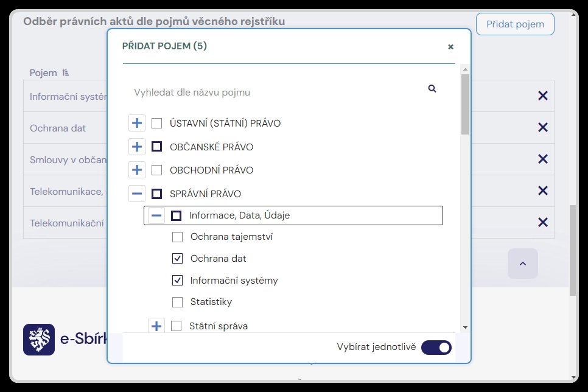Click the e-Sbírka lion logo
Screen dimensions: 588x392
coord(39,339)
